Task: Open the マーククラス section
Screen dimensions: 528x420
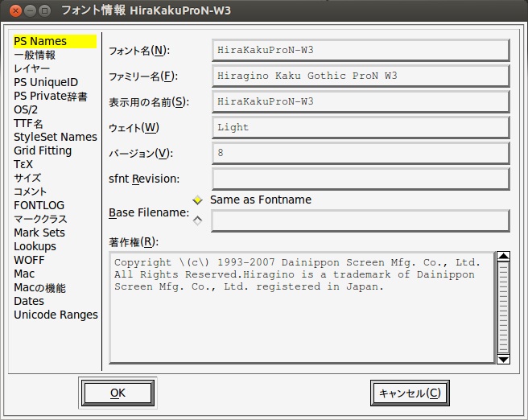Action: pyautogui.click(x=40, y=219)
